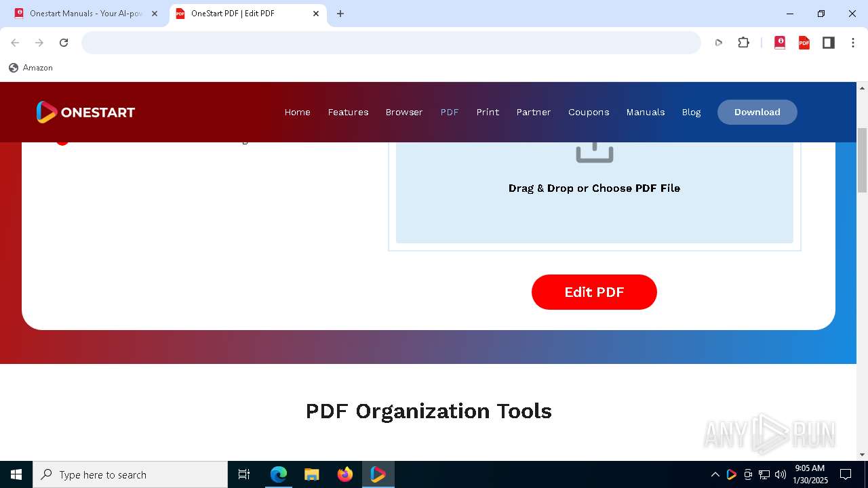
Task: Click the OneStart logo in the header
Action: 85,112
